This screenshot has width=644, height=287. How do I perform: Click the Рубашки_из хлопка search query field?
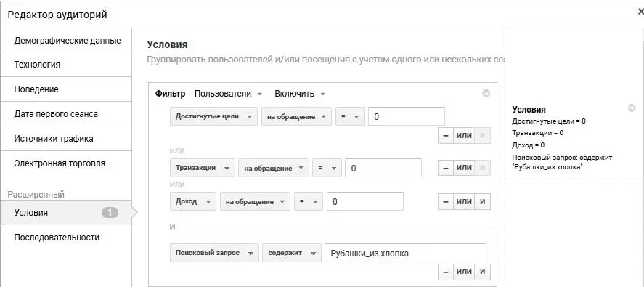click(405, 253)
